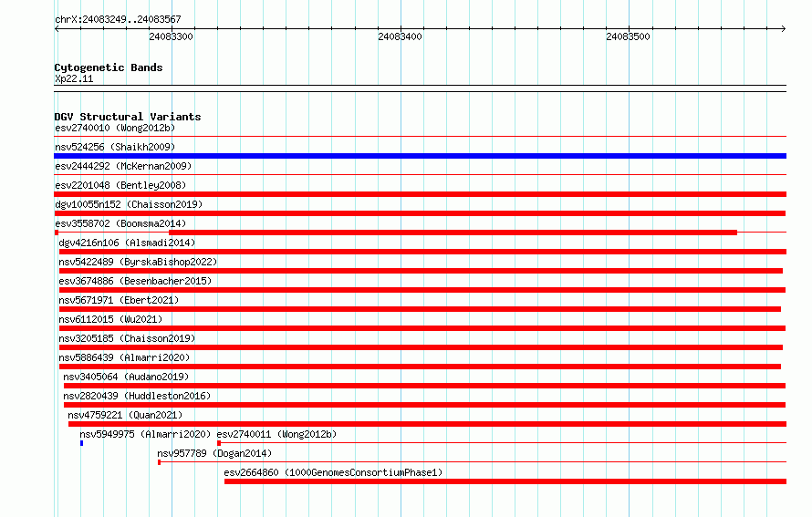Image resolution: width=812 pixels, height=517 pixels.
Task: Click the chrX:24083249..24083567 region label
Action: [x=118, y=19]
